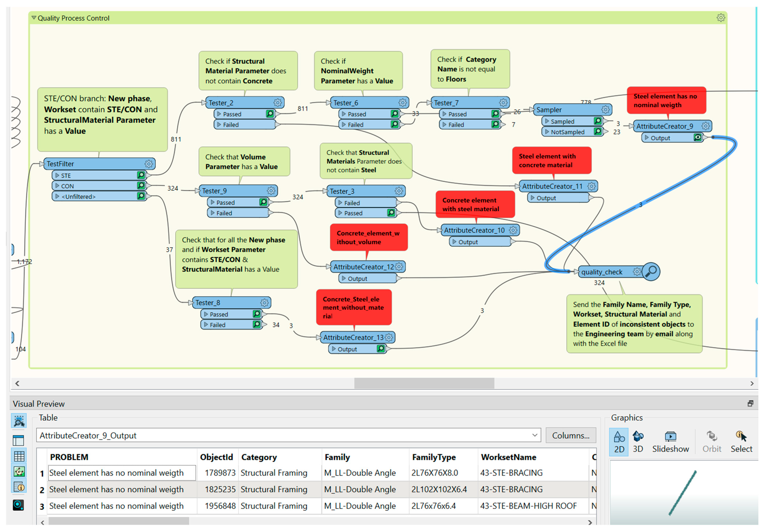Open Tester_2 parameters gear icon
This screenshot has height=532, width=763.
pyautogui.click(x=277, y=103)
